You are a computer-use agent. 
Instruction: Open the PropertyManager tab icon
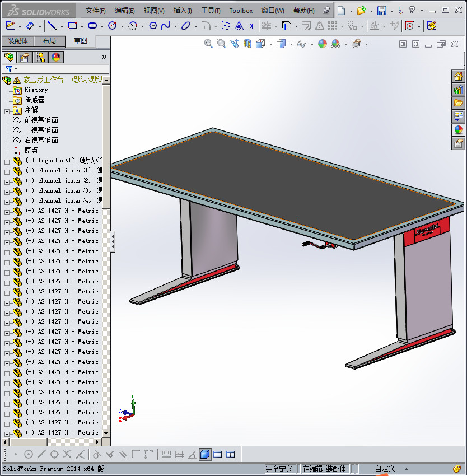(24, 57)
